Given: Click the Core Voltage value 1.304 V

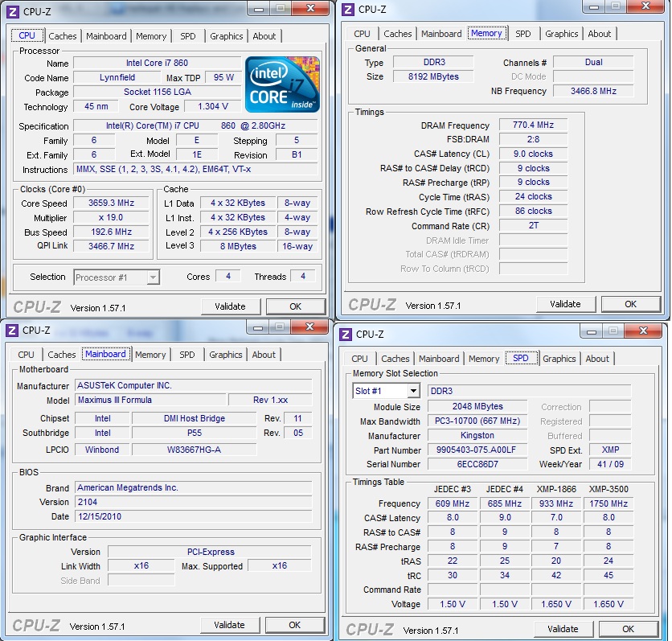Looking at the screenshot, I should (212, 106).
